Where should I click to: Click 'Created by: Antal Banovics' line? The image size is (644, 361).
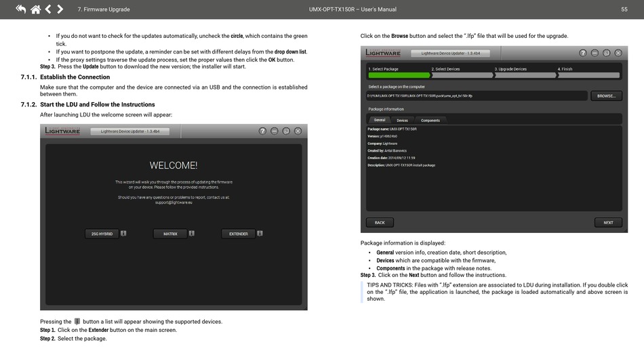[387, 150]
